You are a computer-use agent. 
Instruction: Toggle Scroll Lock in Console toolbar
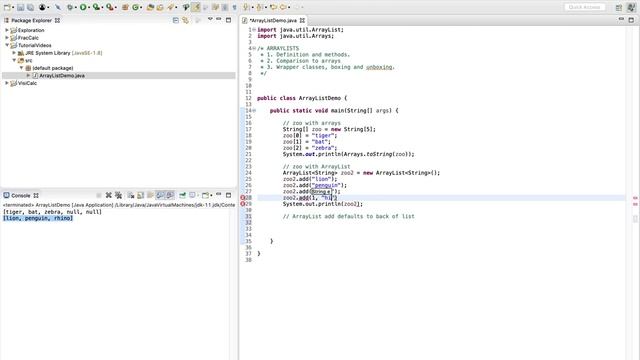click(140, 195)
